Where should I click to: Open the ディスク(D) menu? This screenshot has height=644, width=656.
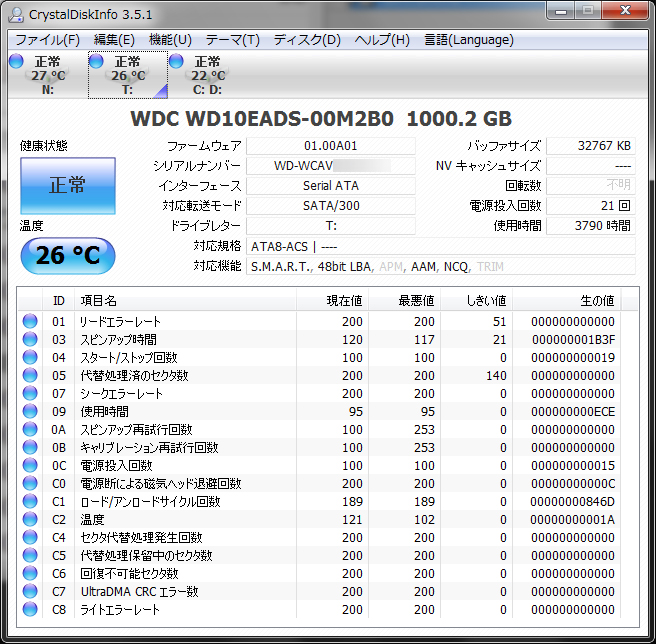tap(307, 40)
